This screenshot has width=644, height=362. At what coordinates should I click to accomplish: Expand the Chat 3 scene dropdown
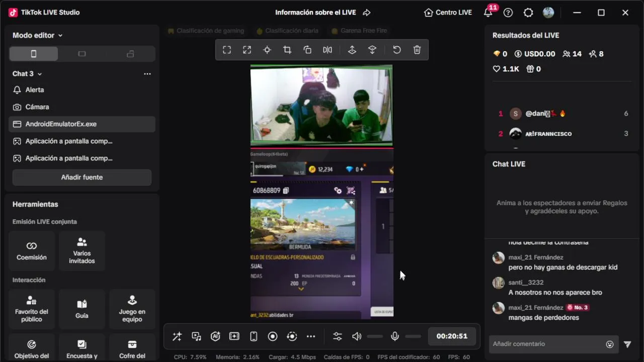pyautogui.click(x=27, y=74)
